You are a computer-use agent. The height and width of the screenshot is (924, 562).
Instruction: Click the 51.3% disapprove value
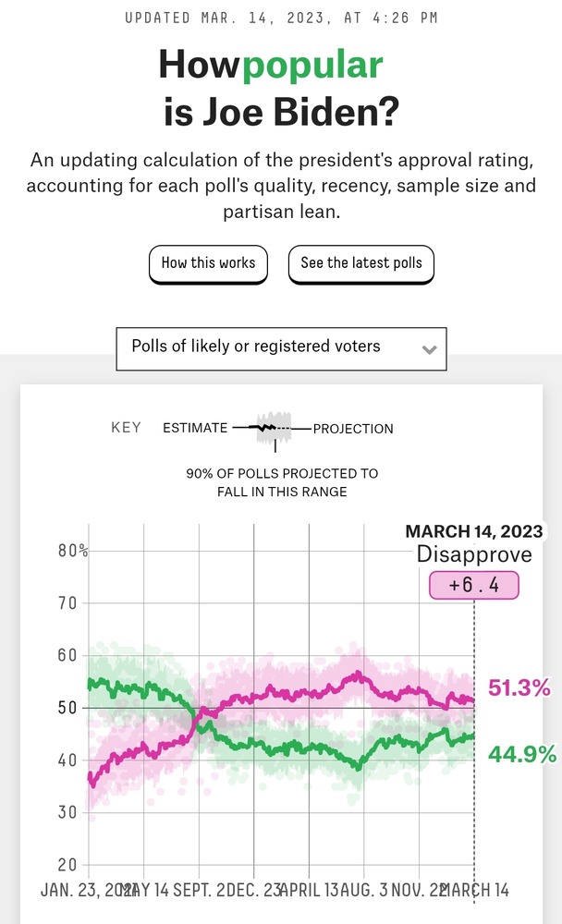[519, 688]
